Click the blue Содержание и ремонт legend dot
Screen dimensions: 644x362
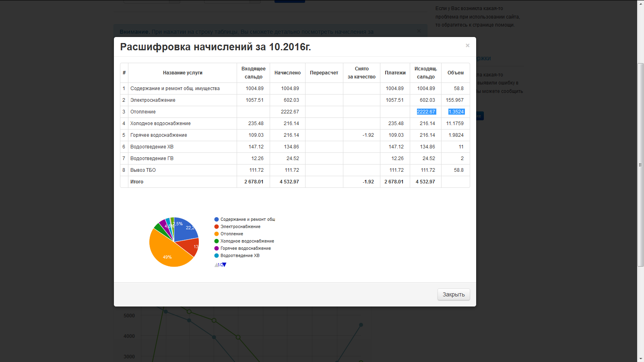point(217,220)
